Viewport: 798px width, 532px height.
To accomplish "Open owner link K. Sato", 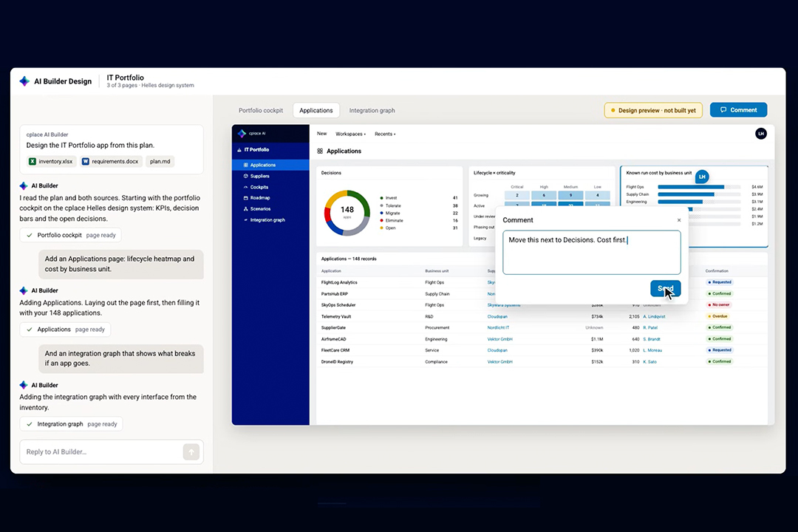I will pos(650,362).
